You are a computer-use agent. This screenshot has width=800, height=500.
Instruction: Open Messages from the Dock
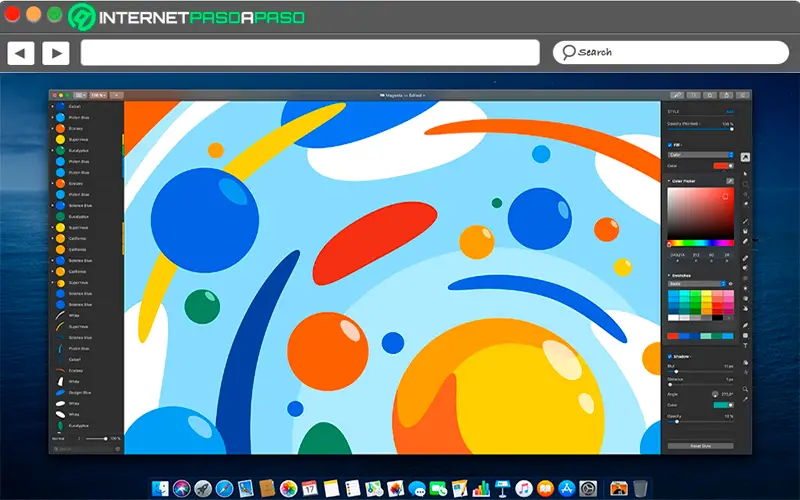coord(417,489)
